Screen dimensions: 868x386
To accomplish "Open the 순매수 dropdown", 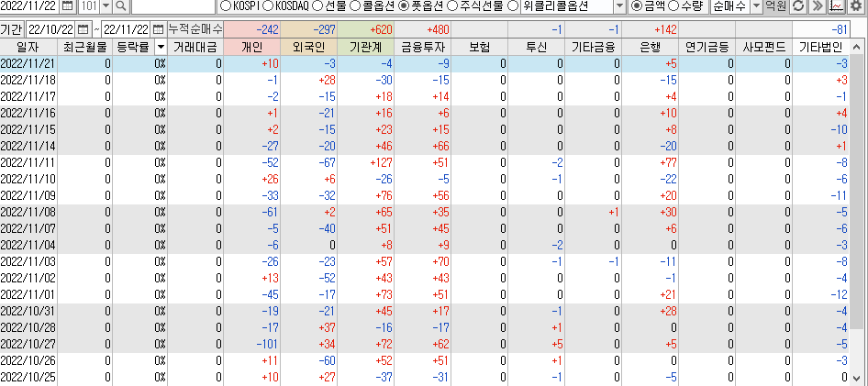I will pyautogui.click(x=755, y=6).
